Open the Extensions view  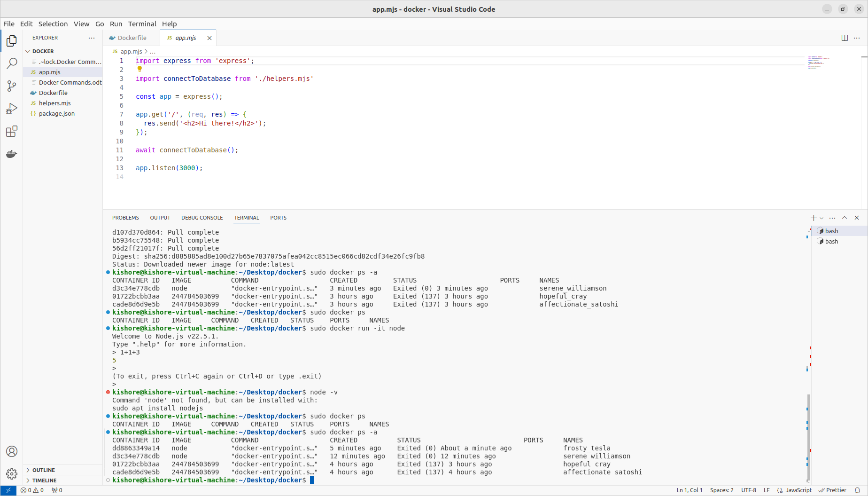tap(12, 132)
